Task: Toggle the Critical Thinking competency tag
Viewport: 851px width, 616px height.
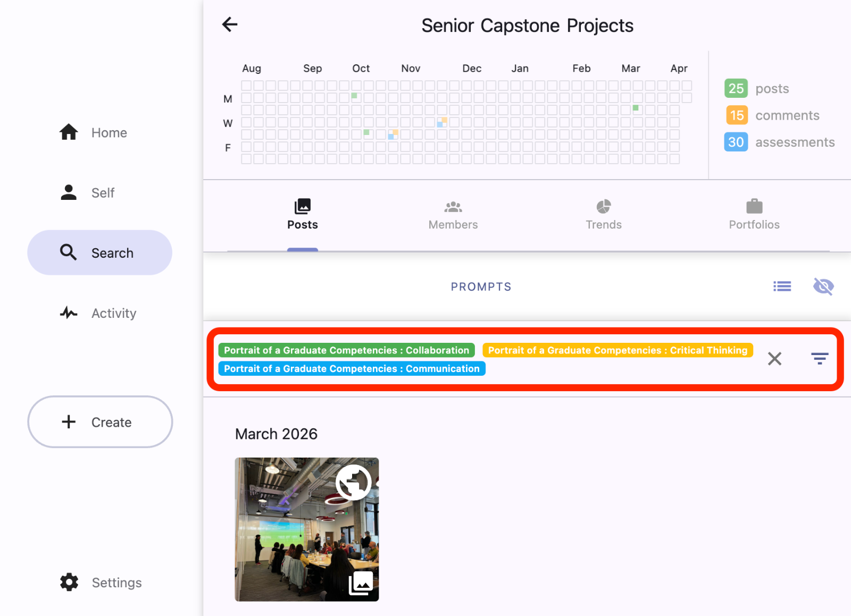Action: pyautogui.click(x=618, y=350)
